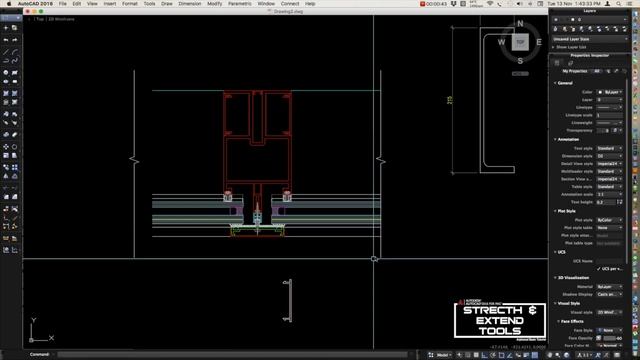Select the Spline tool
This screenshot has width=640, height=360.
click(x=15, y=60)
